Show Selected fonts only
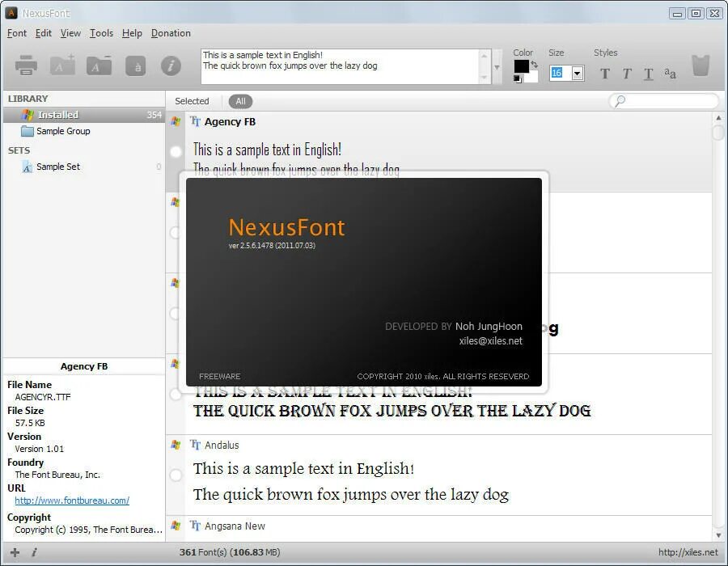This screenshot has height=566, width=728. pos(192,101)
